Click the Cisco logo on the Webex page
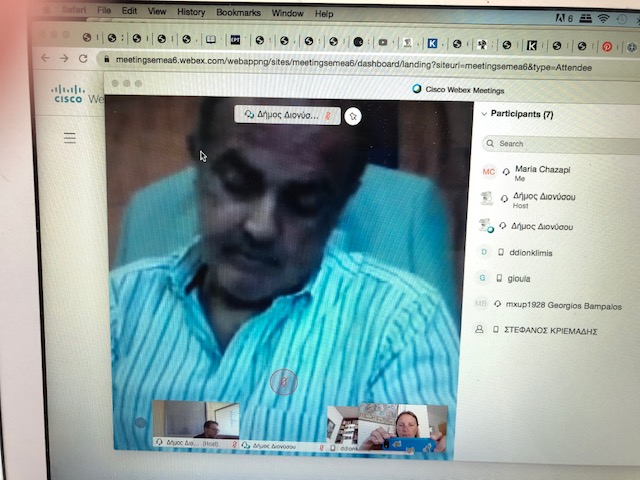Image resolution: width=640 pixels, height=480 pixels. pos(68,93)
